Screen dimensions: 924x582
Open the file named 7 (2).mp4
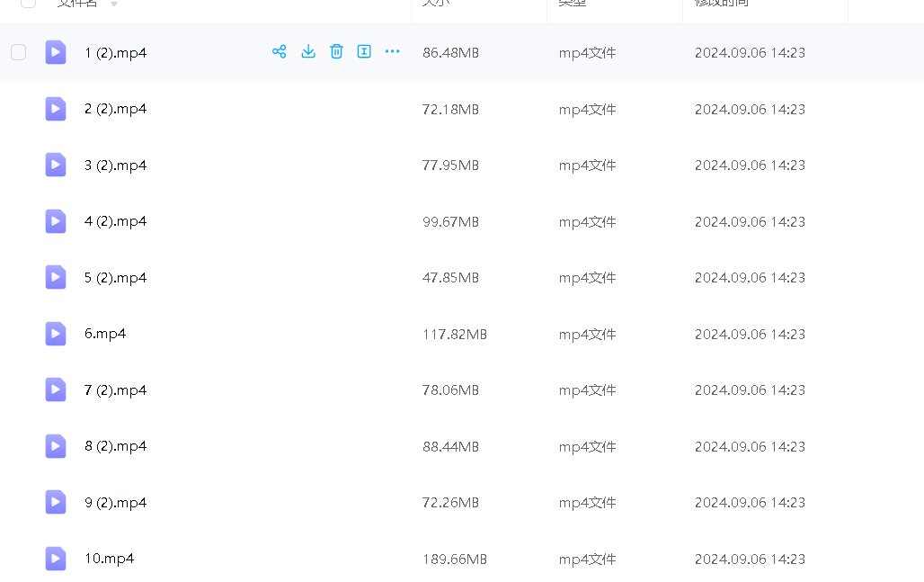pos(115,390)
